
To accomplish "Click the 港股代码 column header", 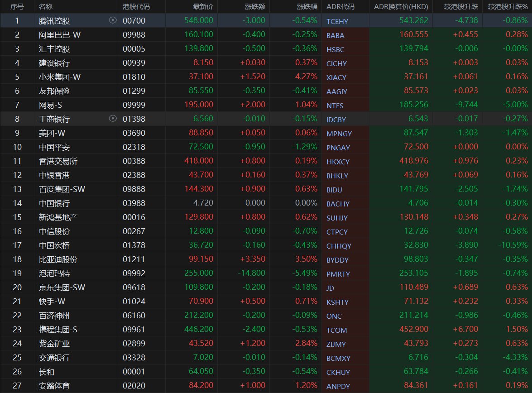I will tap(136, 7).
